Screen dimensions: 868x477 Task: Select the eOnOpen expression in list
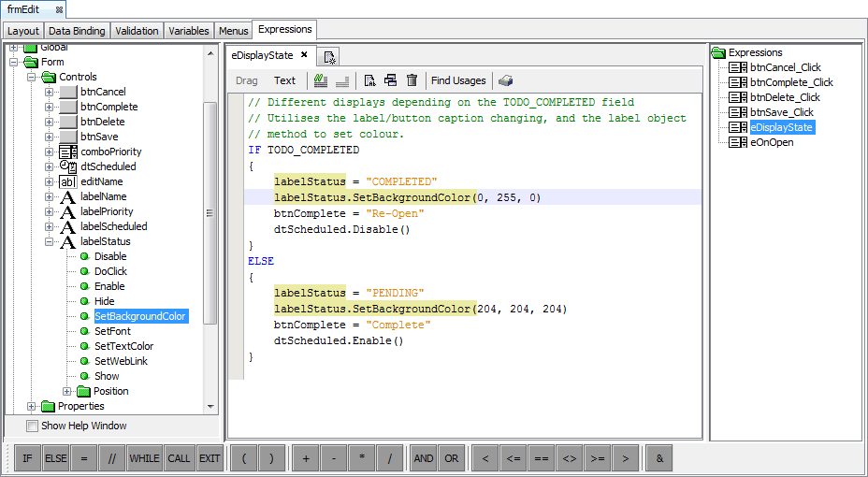[x=771, y=142]
